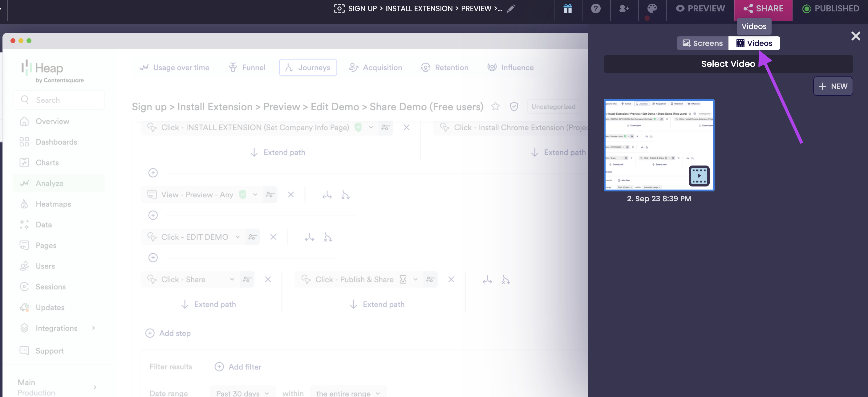Viewport: 868px width, 397px height.
Task: Switch to the Screens tab
Action: (703, 43)
